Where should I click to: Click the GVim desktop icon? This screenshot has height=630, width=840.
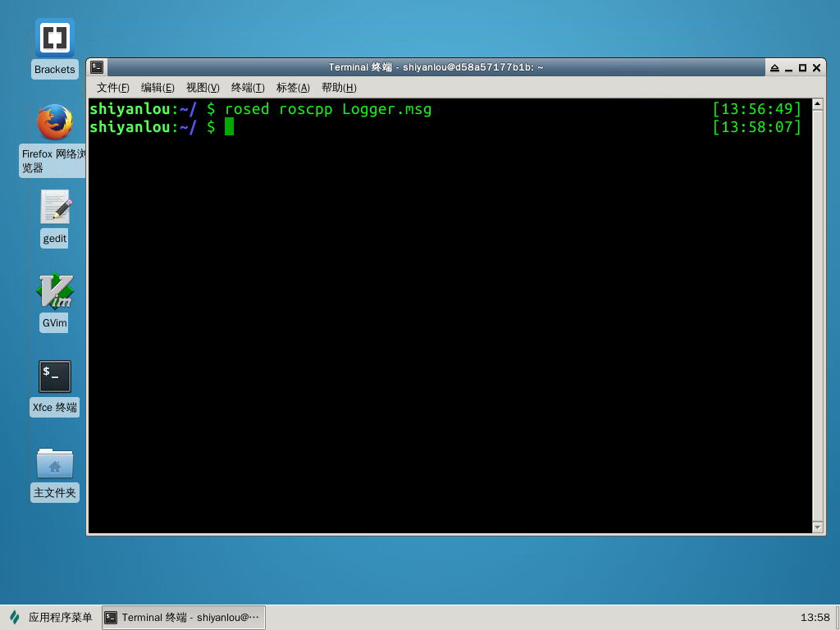(55, 291)
